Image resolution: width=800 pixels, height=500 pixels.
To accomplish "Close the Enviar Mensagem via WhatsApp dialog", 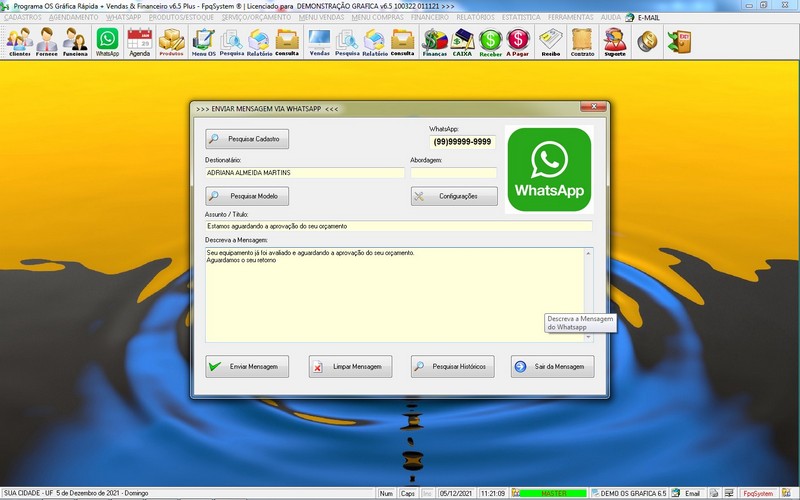I will 593,106.
